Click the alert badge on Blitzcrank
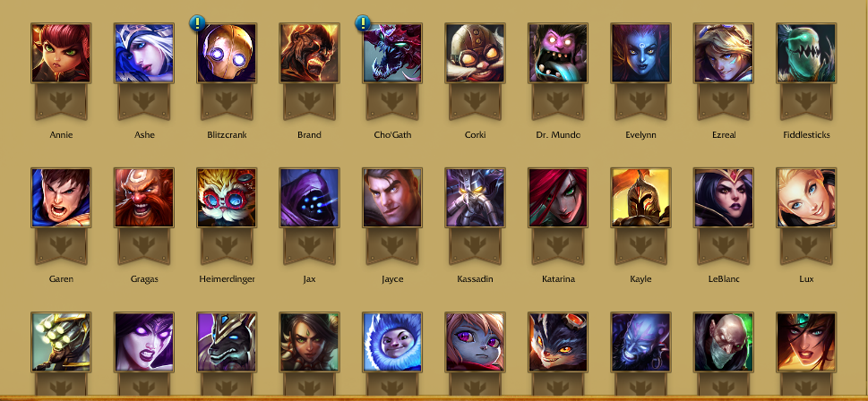The width and height of the screenshot is (868, 401). tap(197, 22)
